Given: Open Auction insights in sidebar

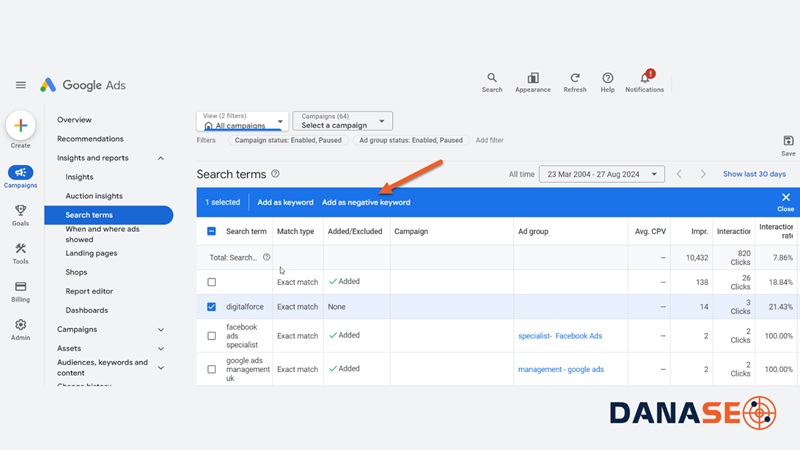Looking at the screenshot, I should click(x=94, y=196).
